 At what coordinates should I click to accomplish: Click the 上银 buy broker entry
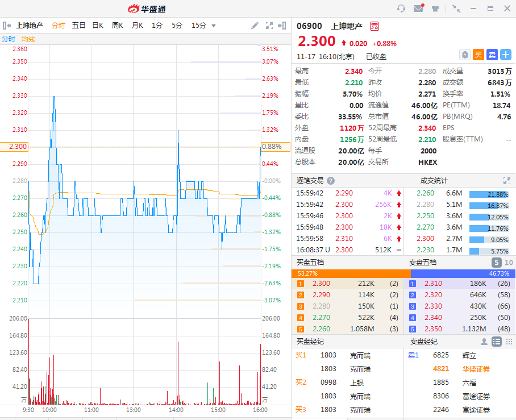point(357,383)
